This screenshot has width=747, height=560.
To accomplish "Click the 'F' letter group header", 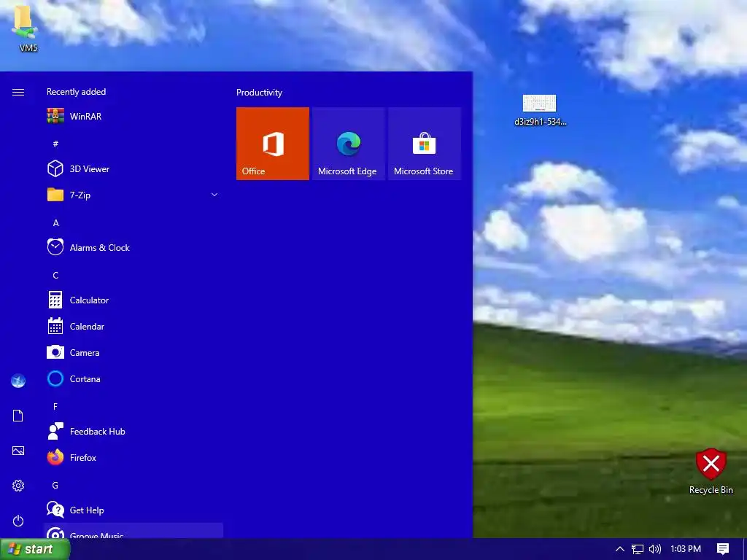I will 55,406.
